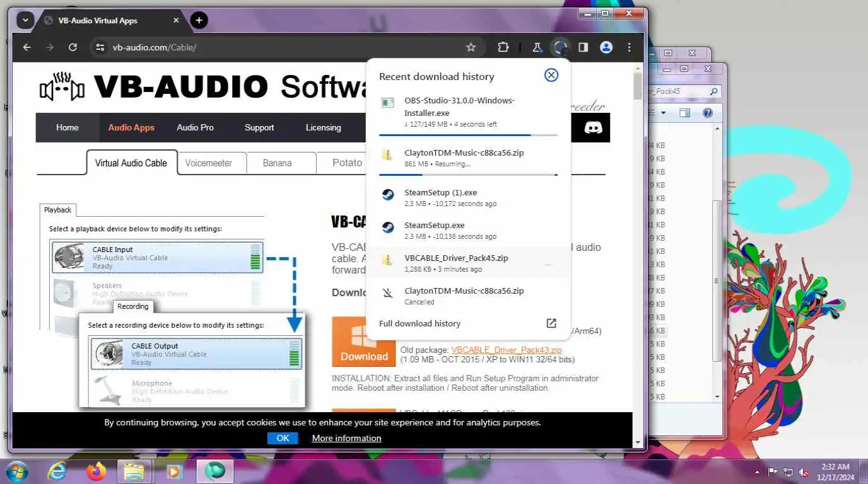Click resuming ClaytonTDM-Music zip entry
The height and width of the screenshot is (484, 868).
468,158
